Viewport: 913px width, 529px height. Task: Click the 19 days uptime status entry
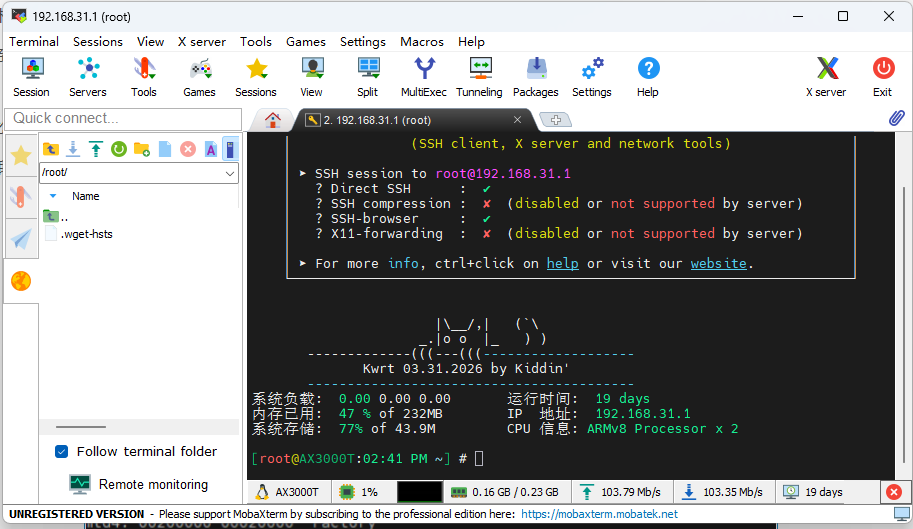pos(813,492)
